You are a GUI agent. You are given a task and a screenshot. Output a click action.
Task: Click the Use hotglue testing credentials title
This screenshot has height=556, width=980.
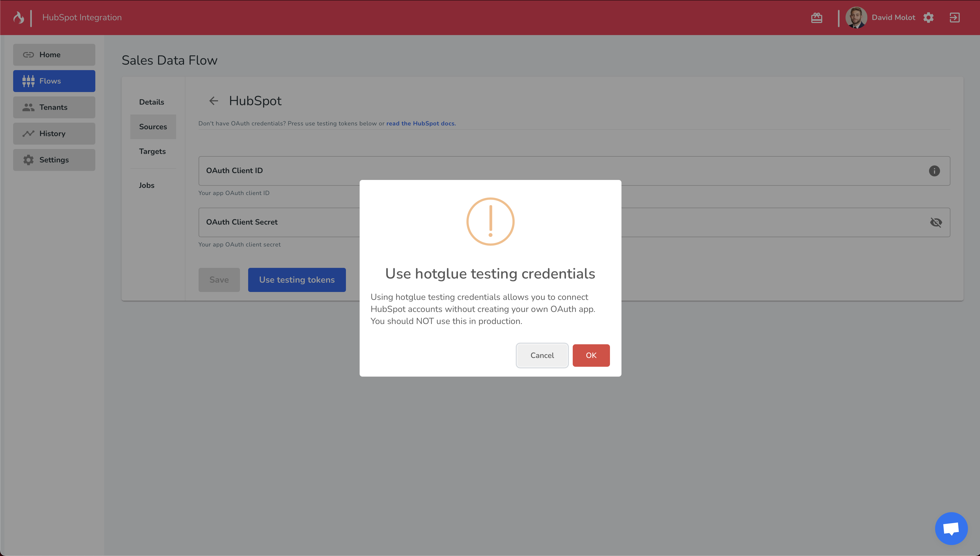pos(490,274)
